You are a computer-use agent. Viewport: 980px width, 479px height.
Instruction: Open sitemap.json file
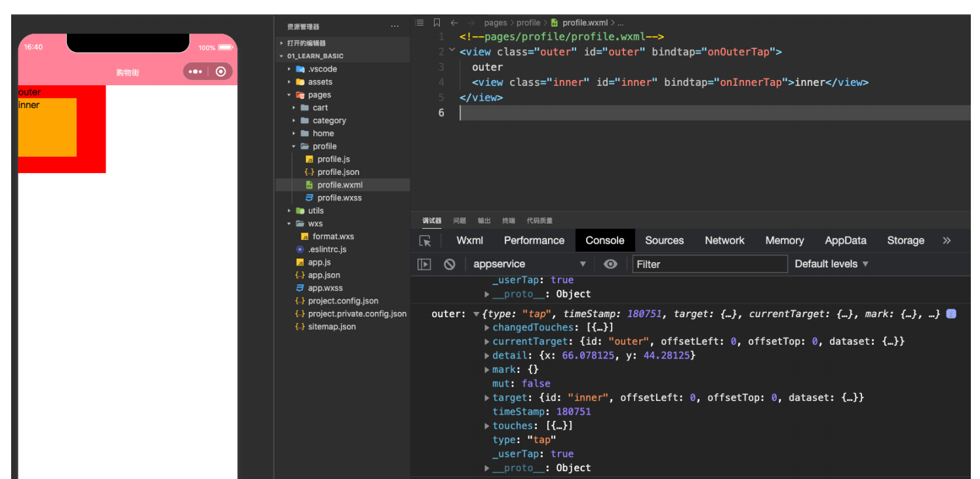pos(332,326)
